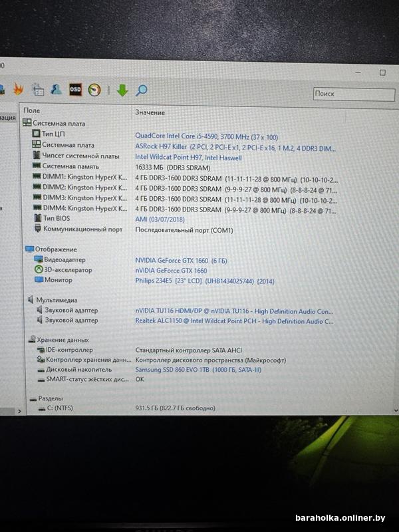Click inside the Поиск search field

point(354,94)
